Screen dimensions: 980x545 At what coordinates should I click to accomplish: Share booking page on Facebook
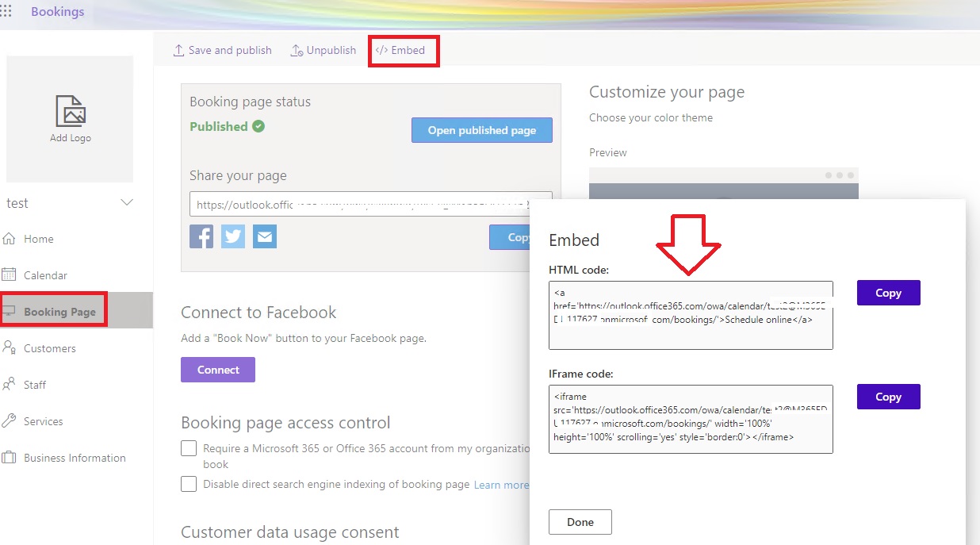pos(201,236)
